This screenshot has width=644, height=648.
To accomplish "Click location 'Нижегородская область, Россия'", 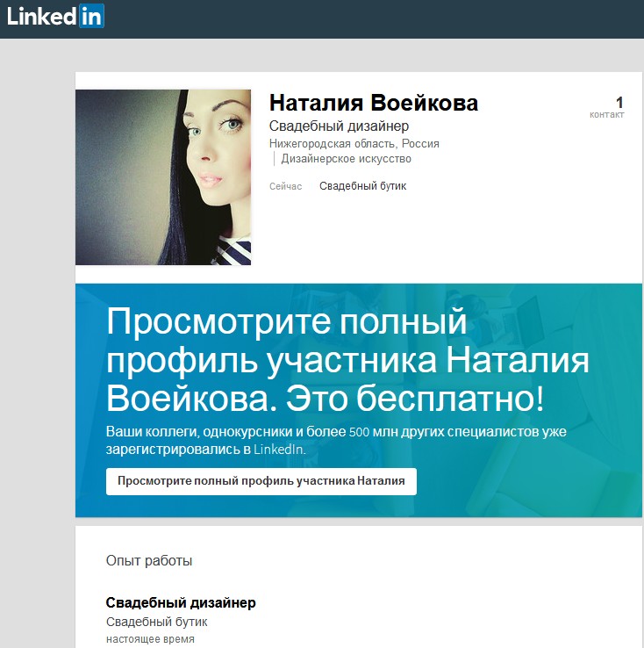I will coord(354,143).
